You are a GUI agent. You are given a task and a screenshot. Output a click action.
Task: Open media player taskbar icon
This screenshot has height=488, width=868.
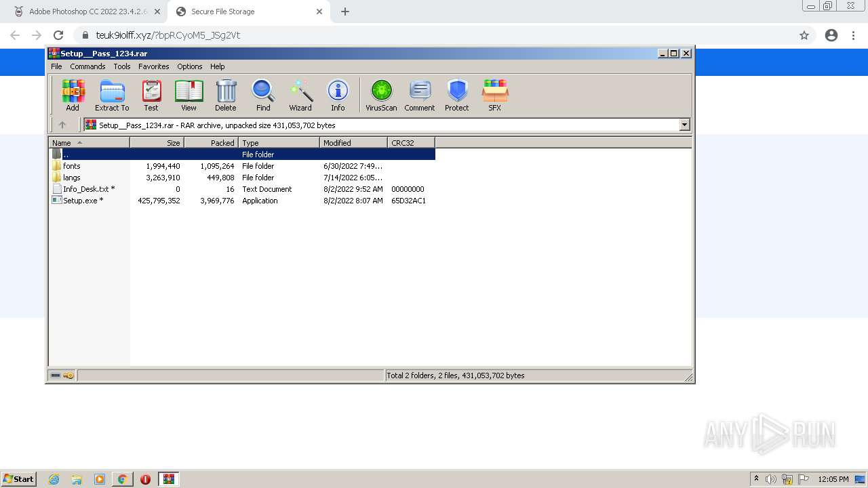point(100,479)
